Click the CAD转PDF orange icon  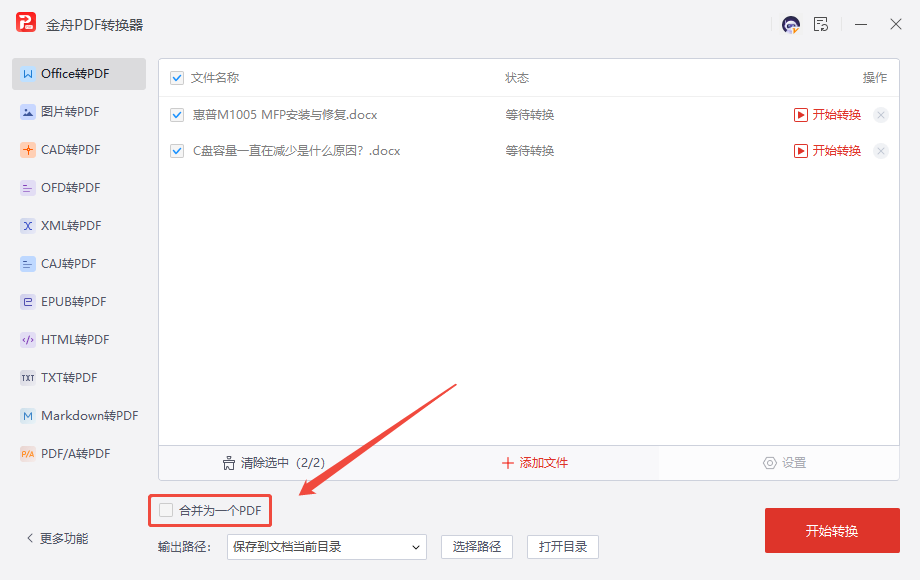(x=28, y=150)
